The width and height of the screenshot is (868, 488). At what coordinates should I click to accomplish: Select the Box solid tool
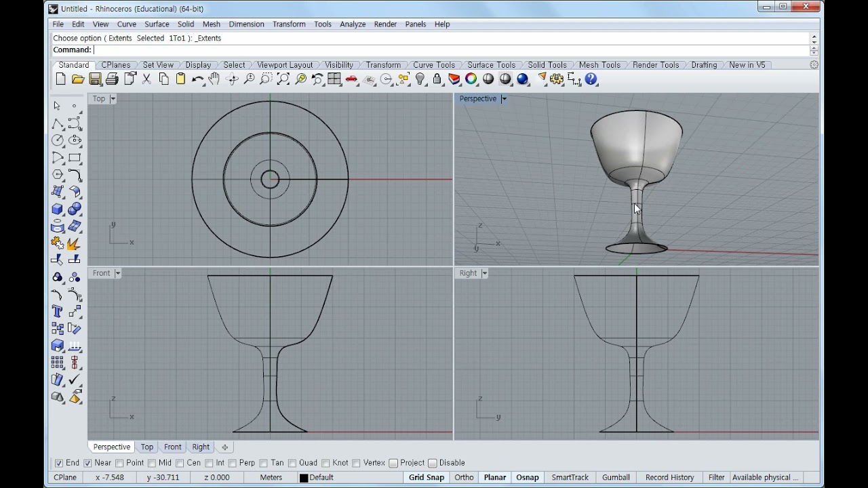[x=58, y=209]
